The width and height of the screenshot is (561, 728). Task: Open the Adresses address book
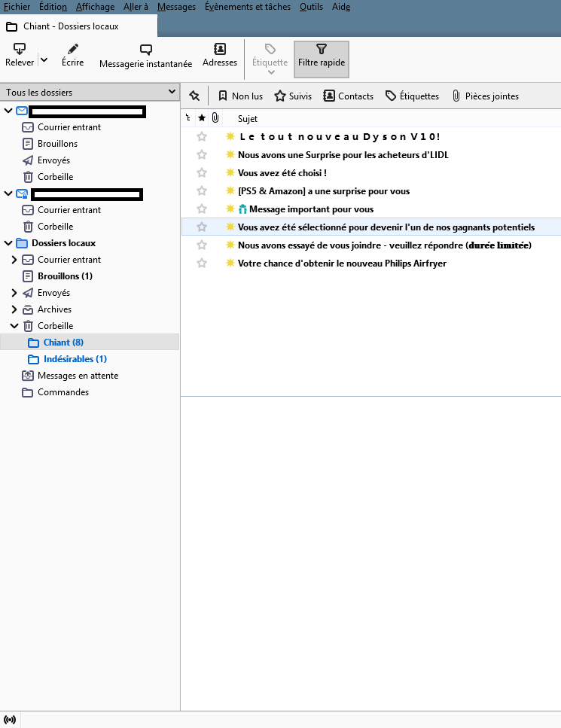220,50
